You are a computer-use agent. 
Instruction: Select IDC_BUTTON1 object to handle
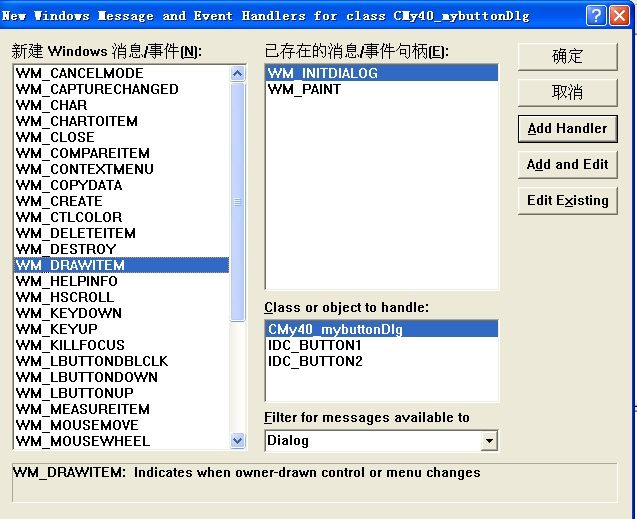[382, 346]
